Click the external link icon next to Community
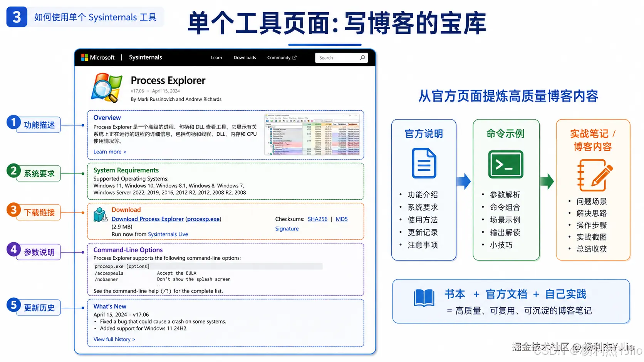 pyautogui.click(x=295, y=58)
